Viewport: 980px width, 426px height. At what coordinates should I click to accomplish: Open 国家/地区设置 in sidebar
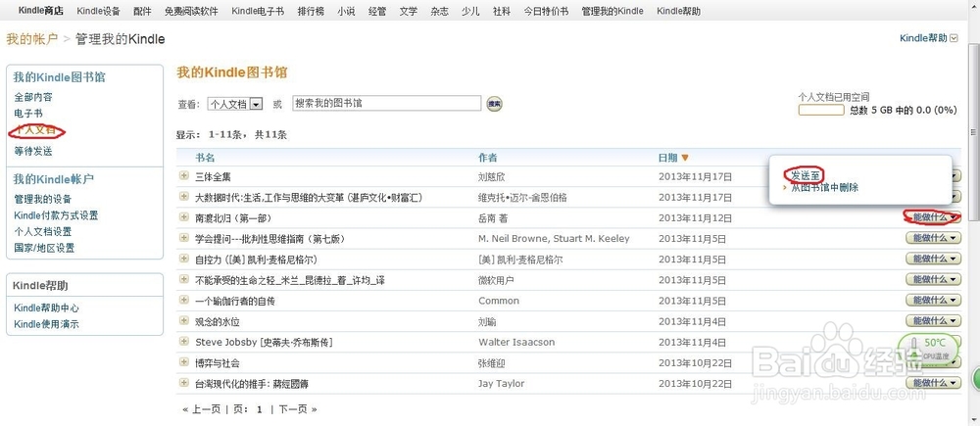pyautogui.click(x=44, y=248)
